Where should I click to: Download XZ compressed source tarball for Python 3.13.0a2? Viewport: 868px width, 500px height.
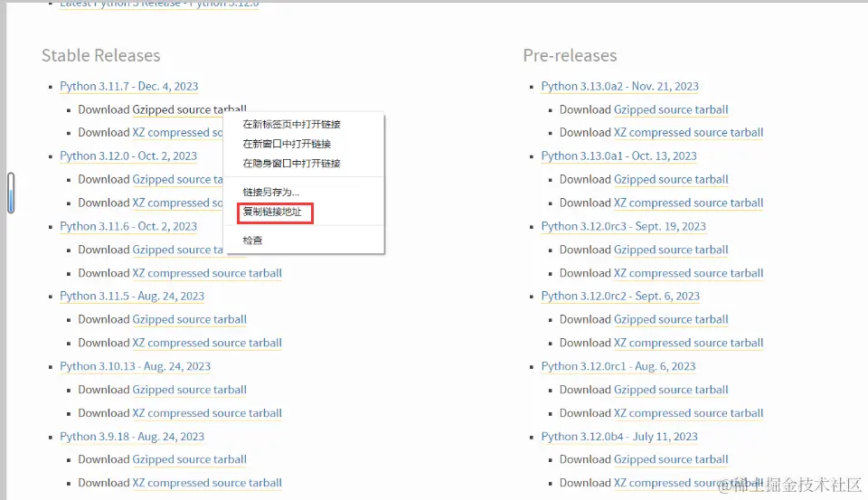689,133
